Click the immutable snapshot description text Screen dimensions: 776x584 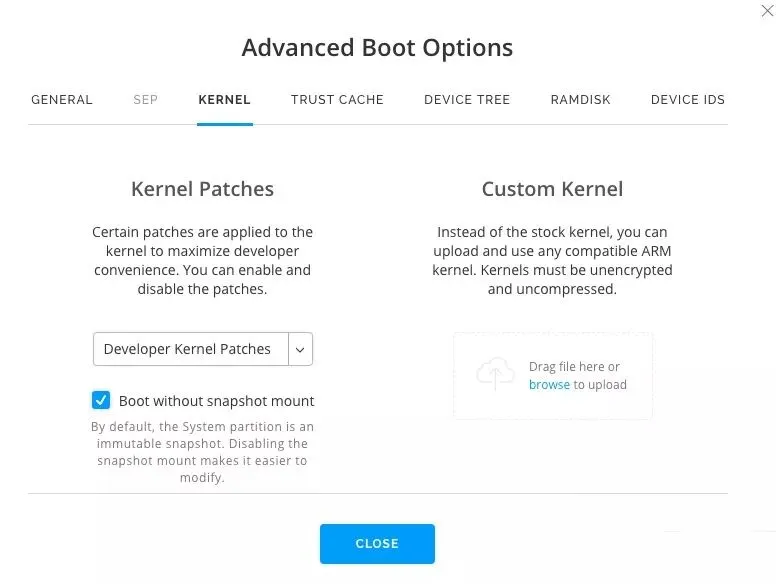pos(202,452)
